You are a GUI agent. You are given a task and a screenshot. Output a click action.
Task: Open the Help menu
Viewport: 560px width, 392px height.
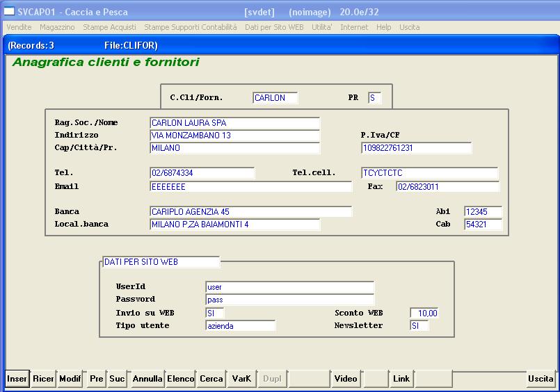tap(383, 27)
